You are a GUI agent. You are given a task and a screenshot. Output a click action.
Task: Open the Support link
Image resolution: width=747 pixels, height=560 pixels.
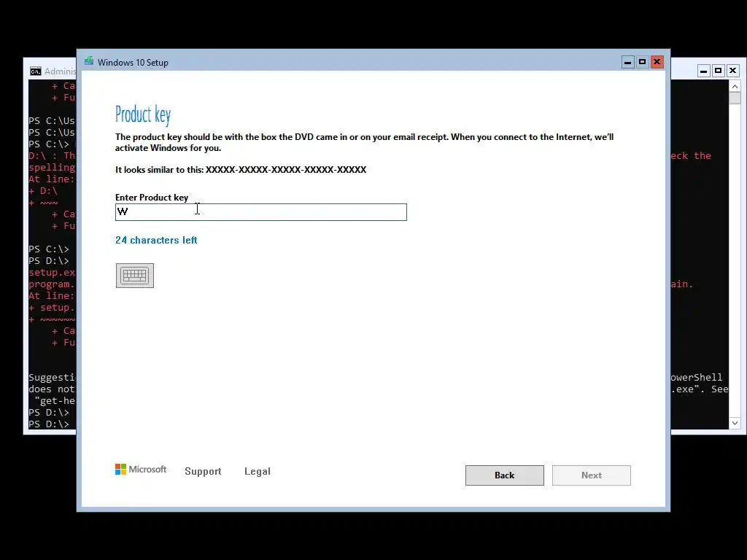click(203, 471)
